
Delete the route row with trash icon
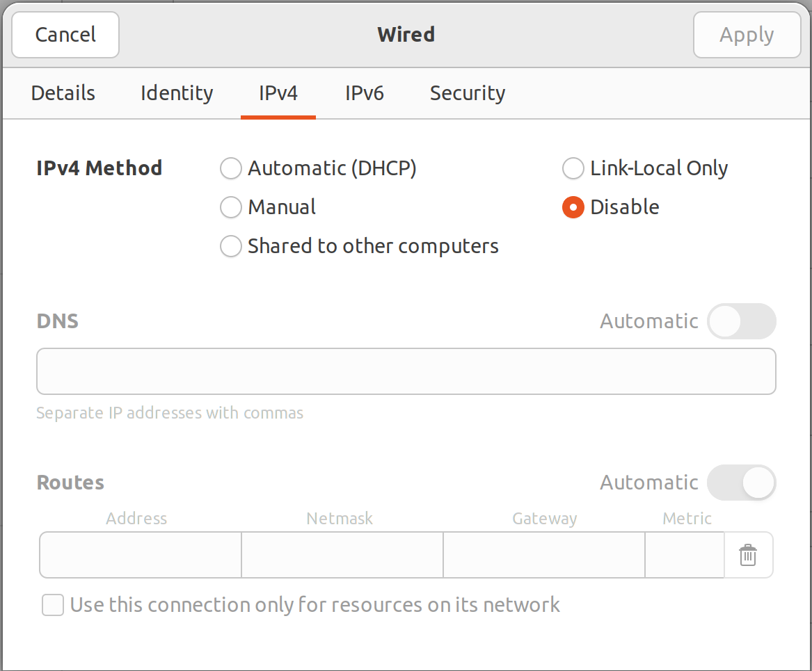click(748, 556)
